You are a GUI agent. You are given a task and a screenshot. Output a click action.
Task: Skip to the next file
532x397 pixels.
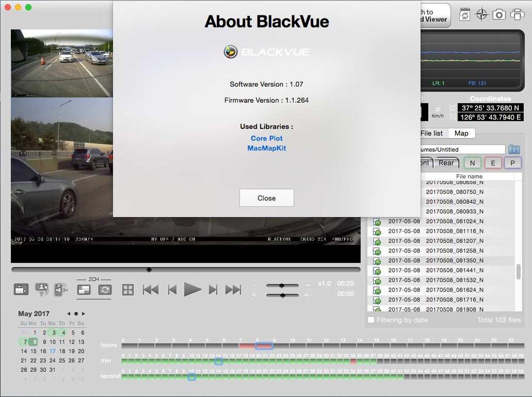click(x=233, y=290)
